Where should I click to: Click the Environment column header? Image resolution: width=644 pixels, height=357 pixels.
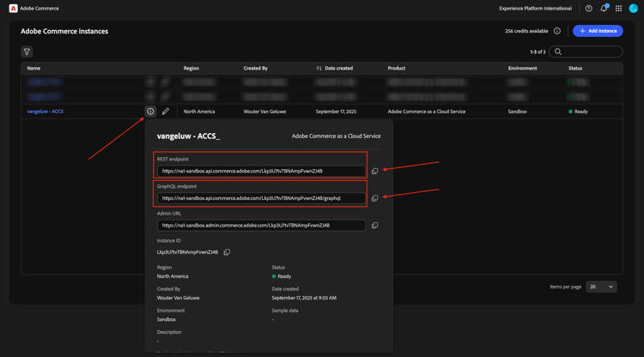[x=522, y=68]
